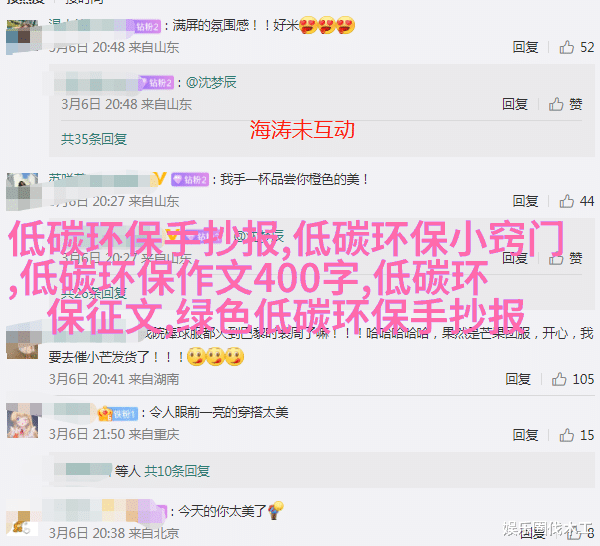Click the 铁粉1 badge icon
This screenshot has width=600, height=546.
point(118,414)
